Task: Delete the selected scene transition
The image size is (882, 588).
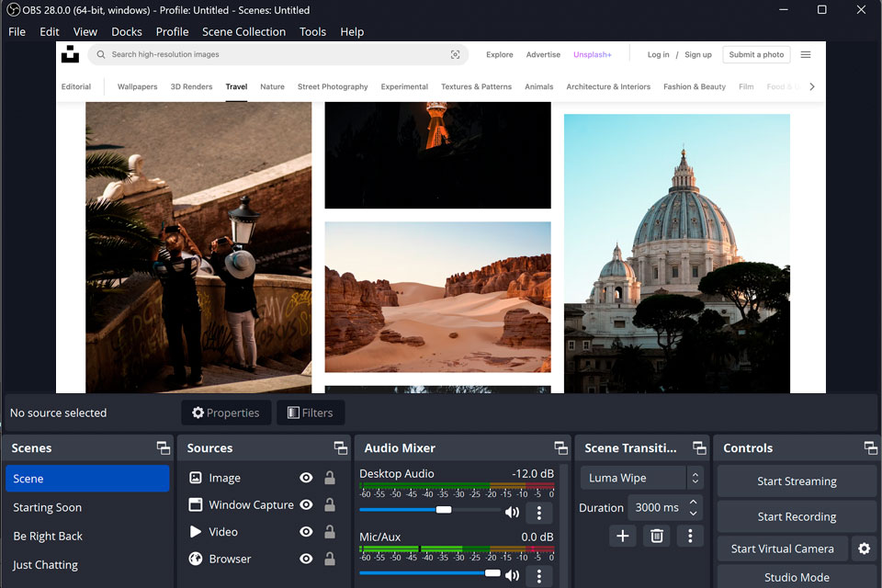Action: pyautogui.click(x=656, y=536)
